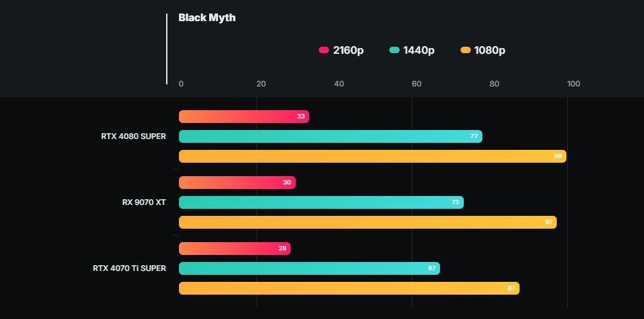Click the RX 9070 XT 2160p bar showing 30
This screenshot has width=644, height=319.
click(x=237, y=183)
